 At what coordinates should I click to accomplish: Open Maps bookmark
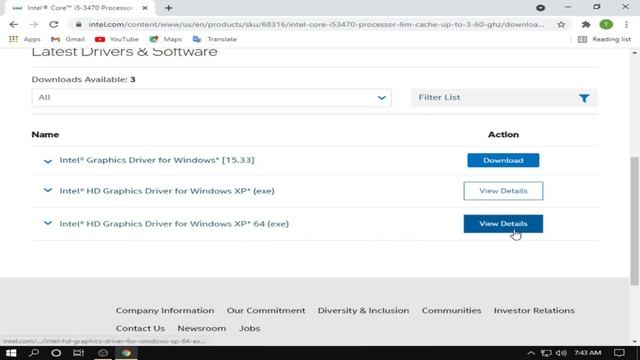click(166, 39)
